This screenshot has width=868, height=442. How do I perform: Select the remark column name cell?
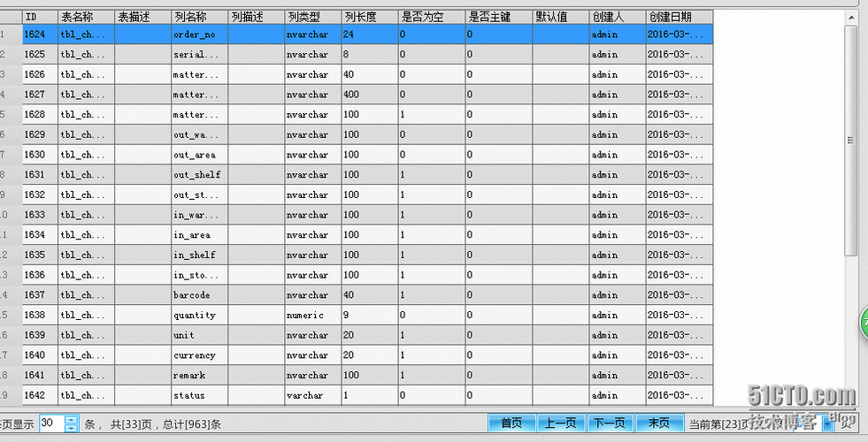click(x=199, y=375)
